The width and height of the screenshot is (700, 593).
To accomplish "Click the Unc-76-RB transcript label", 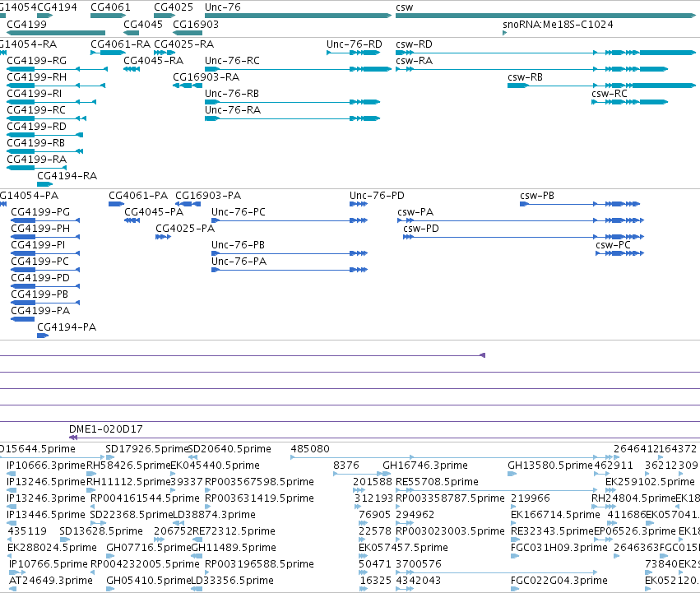I will (232, 94).
